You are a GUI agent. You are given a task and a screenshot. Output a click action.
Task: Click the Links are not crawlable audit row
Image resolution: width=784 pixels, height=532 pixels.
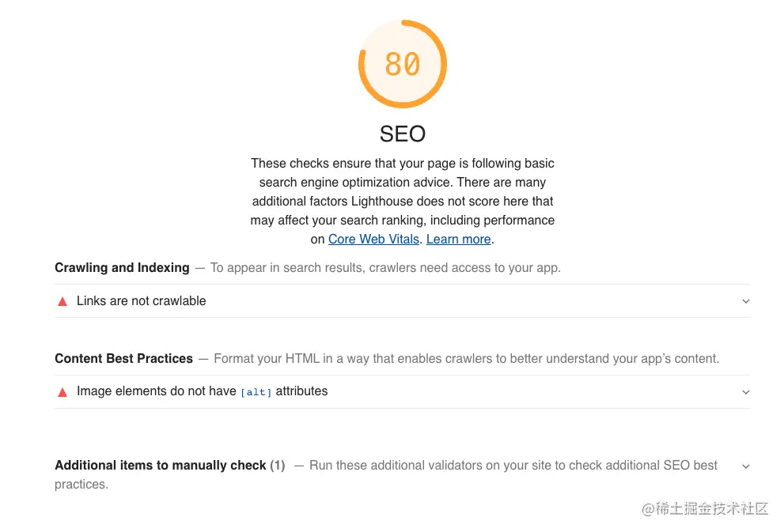[141, 301]
